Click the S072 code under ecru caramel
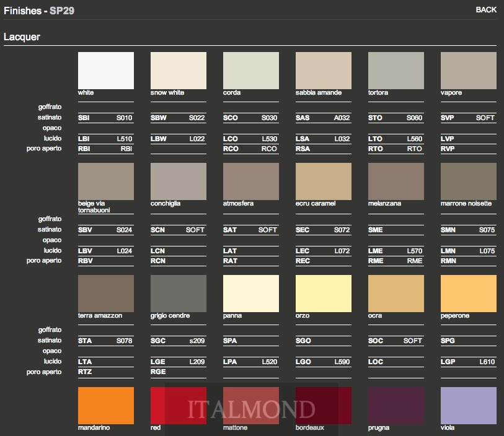Viewport: 504px width, 436px height. (x=342, y=230)
